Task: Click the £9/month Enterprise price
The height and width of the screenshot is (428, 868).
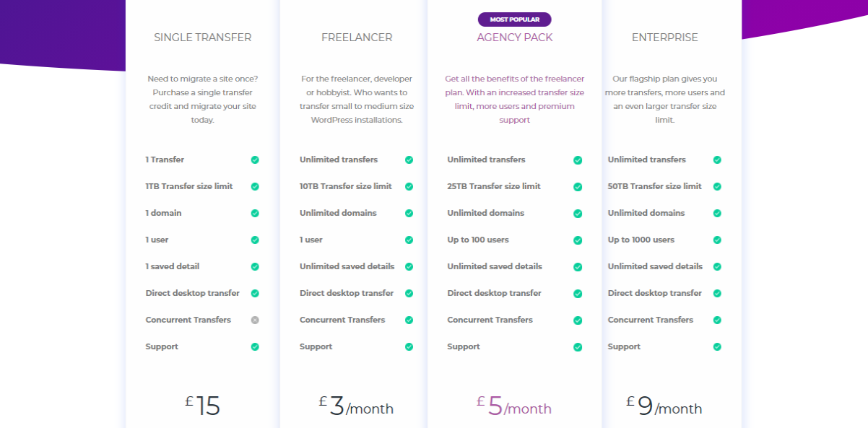Action: (664, 406)
